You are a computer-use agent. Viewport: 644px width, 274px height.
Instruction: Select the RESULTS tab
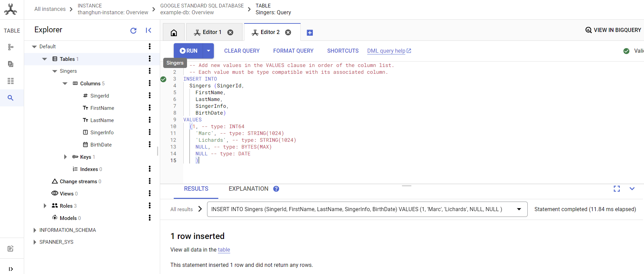click(196, 189)
